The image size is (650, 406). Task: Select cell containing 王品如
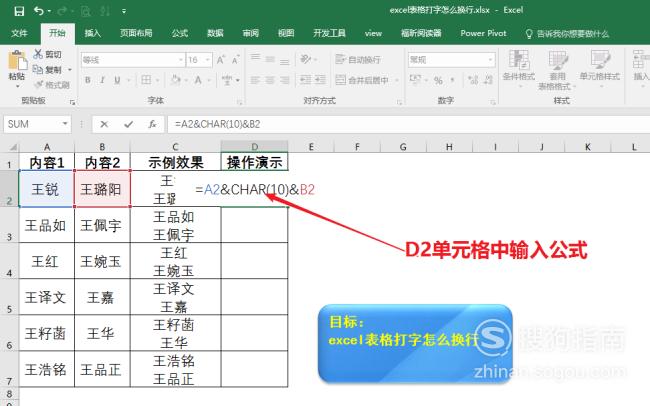(47, 225)
